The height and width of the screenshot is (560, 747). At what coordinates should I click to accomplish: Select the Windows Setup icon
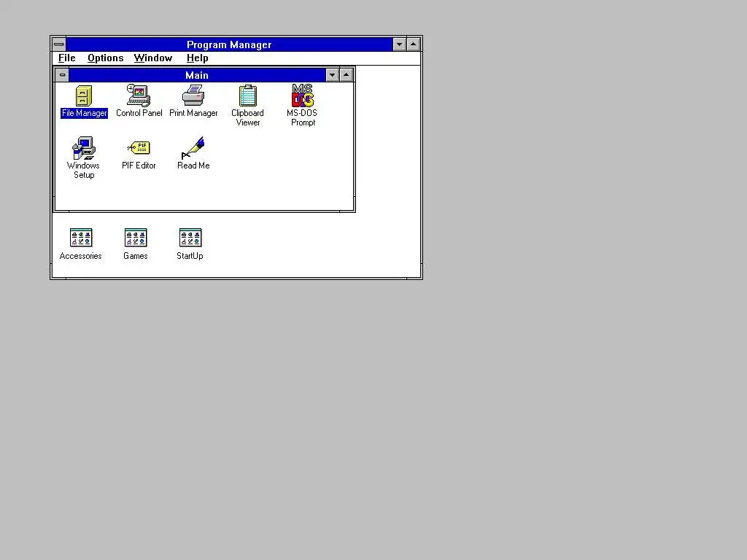coord(84,148)
